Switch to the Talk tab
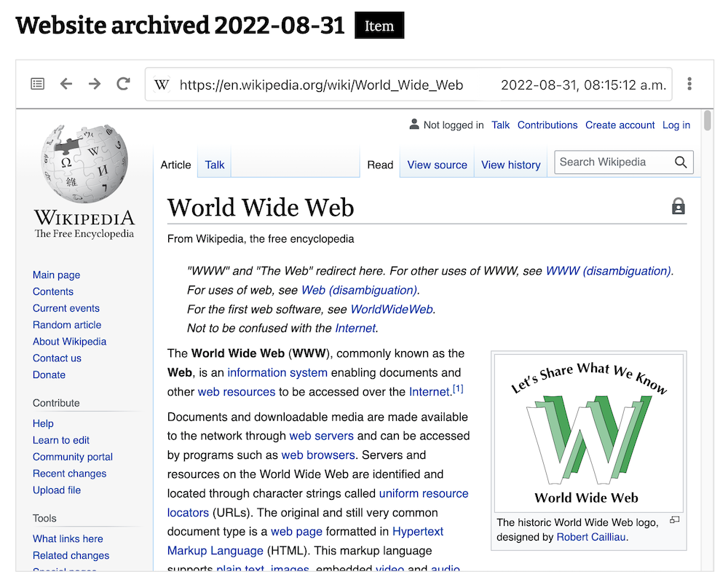The width and height of the screenshot is (728, 585). pyautogui.click(x=215, y=165)
